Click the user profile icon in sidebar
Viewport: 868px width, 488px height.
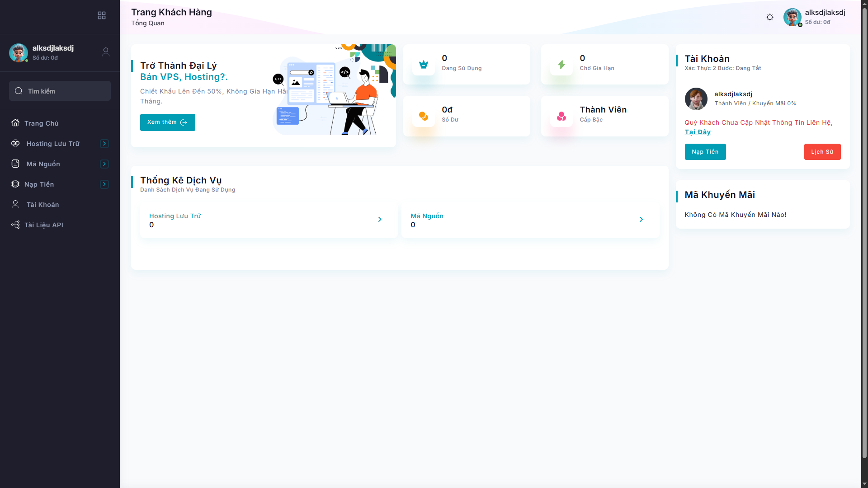pyautogui.click(x=106, y=52)
